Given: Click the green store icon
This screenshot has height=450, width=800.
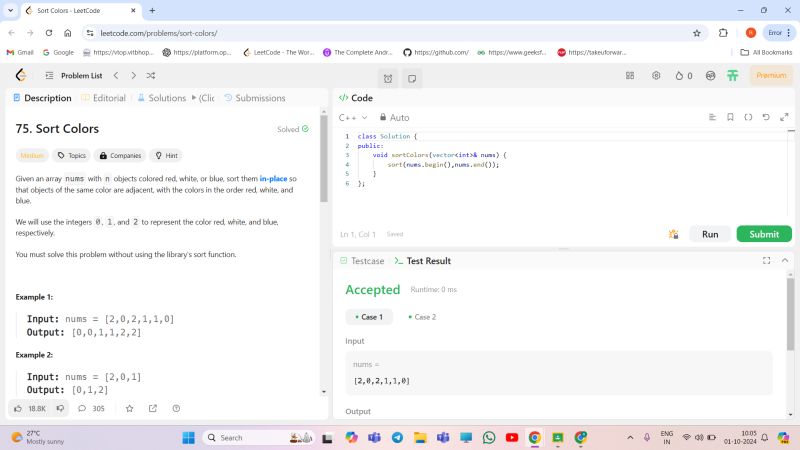Looking at the screenshot, I should pyautogui.click(x=733, y=76).
